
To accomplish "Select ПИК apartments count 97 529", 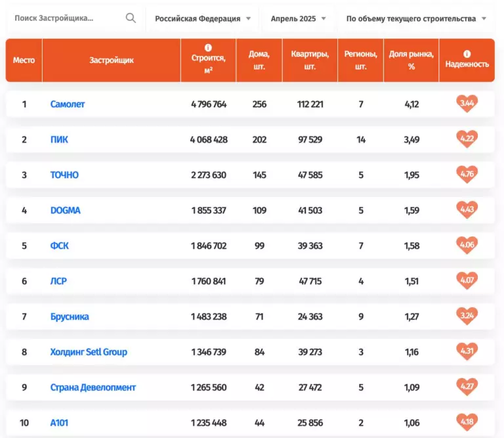I will tap(310, 140).
